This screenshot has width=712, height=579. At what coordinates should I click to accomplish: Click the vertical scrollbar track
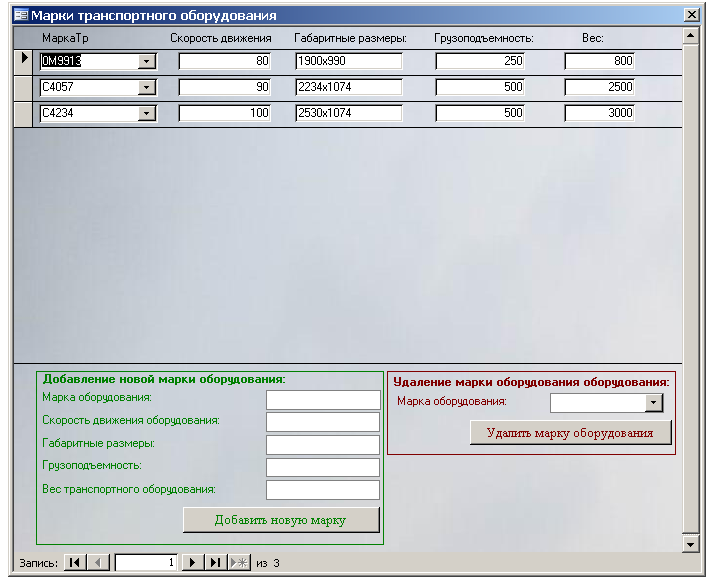[x=690, y=291]
